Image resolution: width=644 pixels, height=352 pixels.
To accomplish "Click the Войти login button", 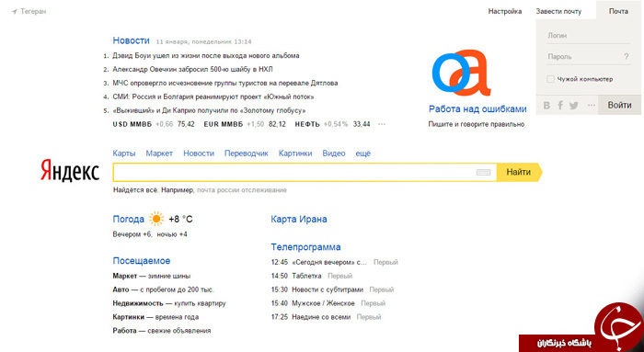I will point(619,105).
